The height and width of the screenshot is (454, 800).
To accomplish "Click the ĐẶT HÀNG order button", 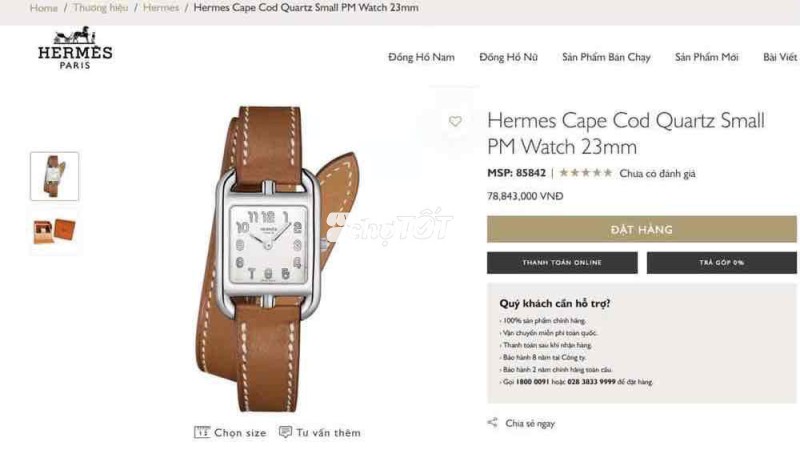I will pos(641,229).
